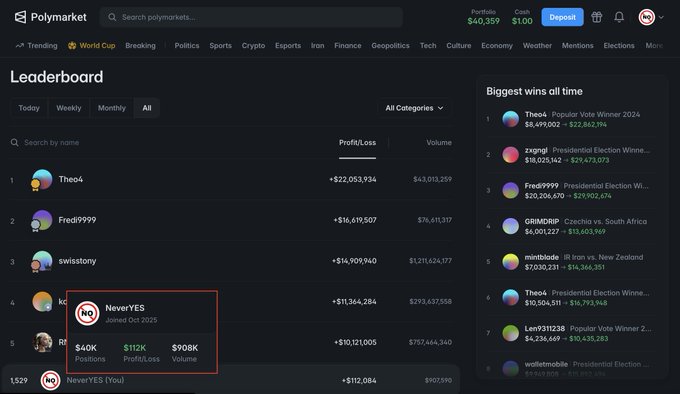The width and height of the screenshot is (680, 394).
Task: Open the Politics category
Action: click(187, 46)
